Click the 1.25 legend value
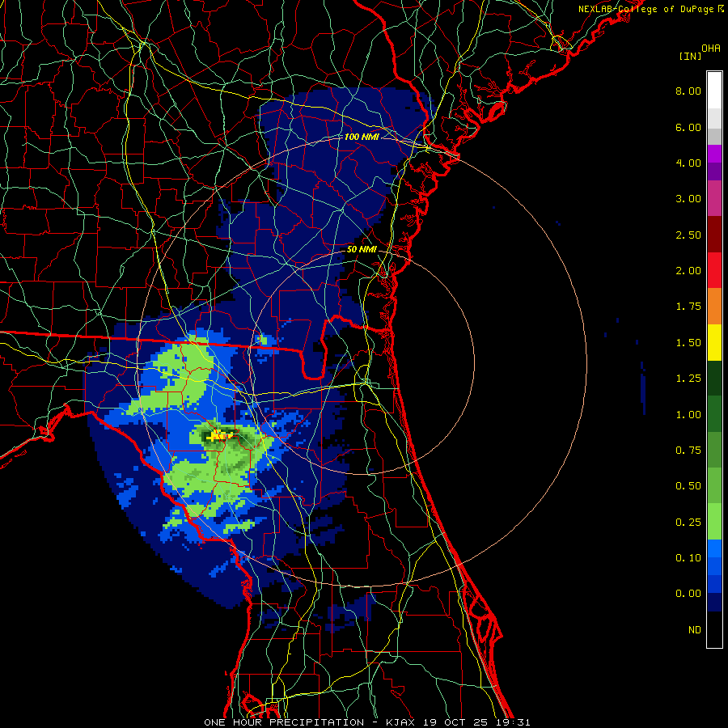This screenshot has height=728, width=728. click(x=688, y=379)
